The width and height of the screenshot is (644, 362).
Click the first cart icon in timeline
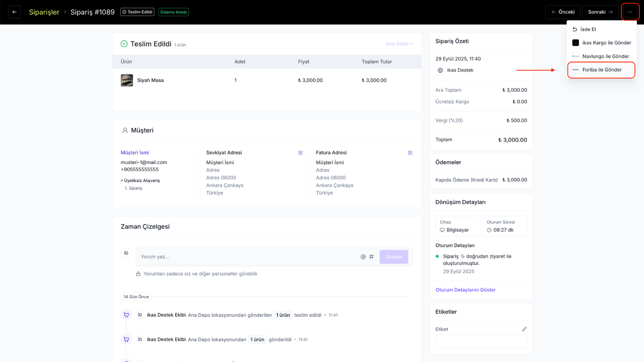pyautogui.click(x=126, y=315)
